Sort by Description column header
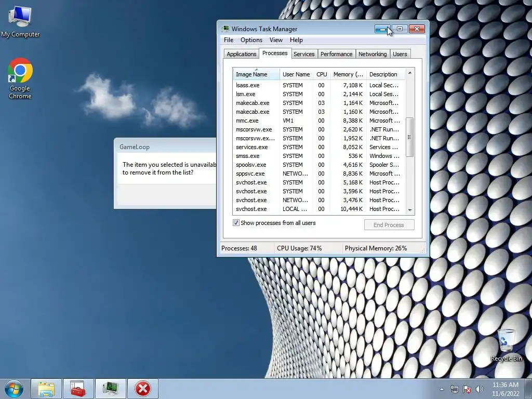The width and height of the screenshot is (532, 399). (x=385, y=74)
